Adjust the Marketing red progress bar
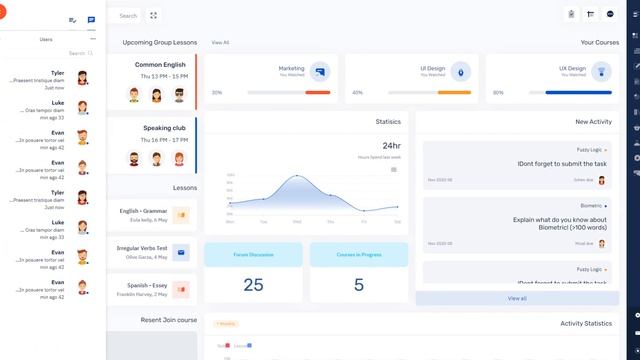This screenshot has width=640, height=360. point(318,93)
